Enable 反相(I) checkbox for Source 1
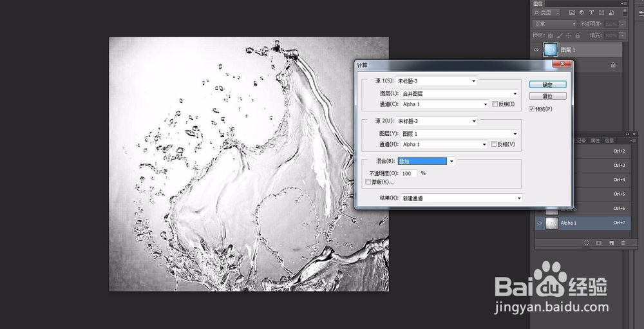The image size is (644, 329). [x=495, y=104]
